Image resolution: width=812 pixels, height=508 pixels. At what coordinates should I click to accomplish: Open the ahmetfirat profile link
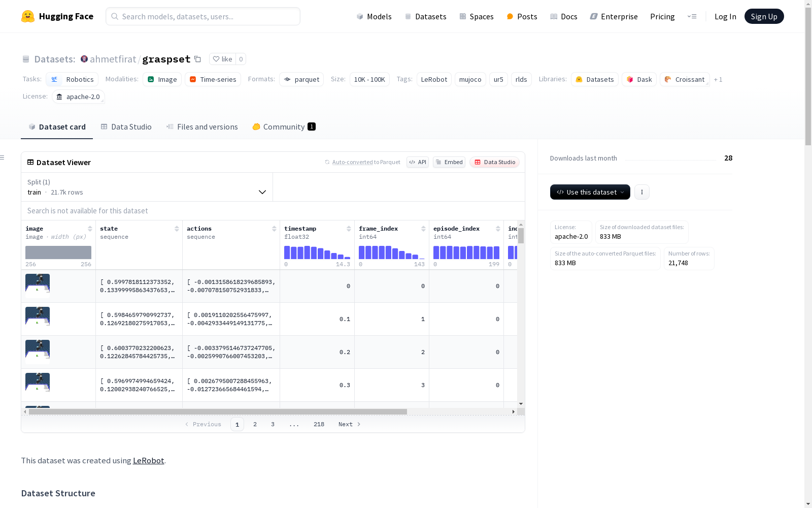(x=113, y=59)
